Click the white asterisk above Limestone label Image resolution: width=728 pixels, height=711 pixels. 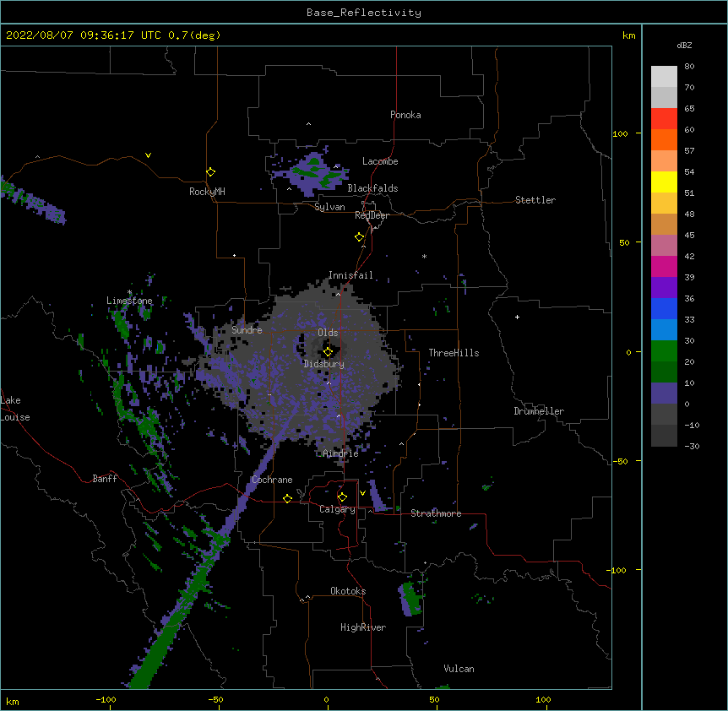[129, 292]
